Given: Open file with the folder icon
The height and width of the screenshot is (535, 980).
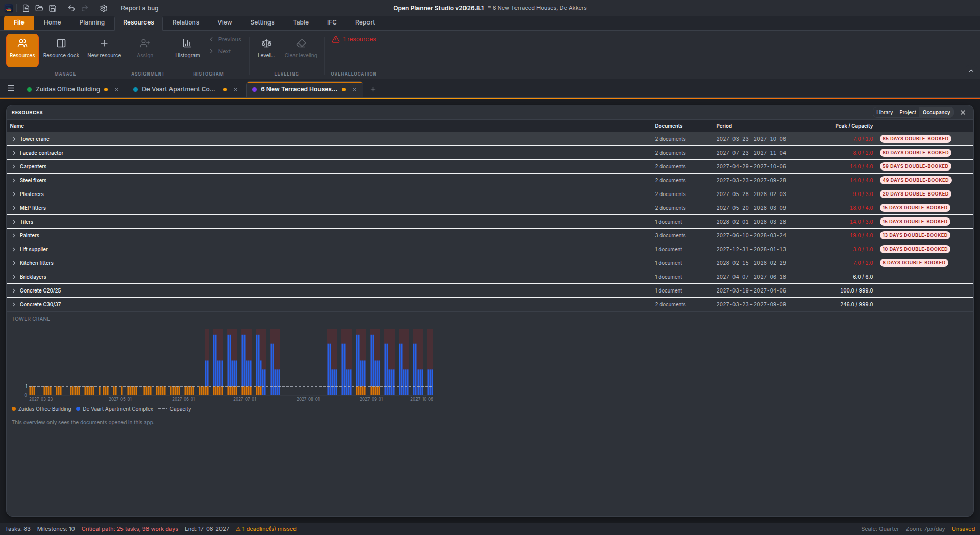Looking at the screenshot, I should [x=39, y=8].
